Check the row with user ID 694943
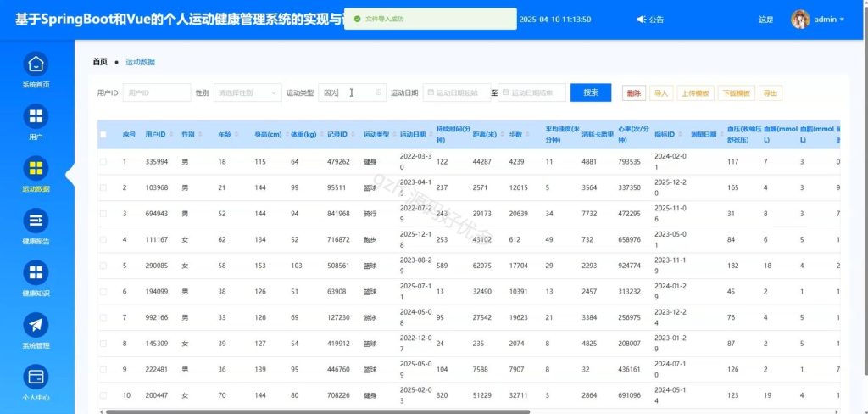This screenshot has width=868, height=414. (103, 214)
